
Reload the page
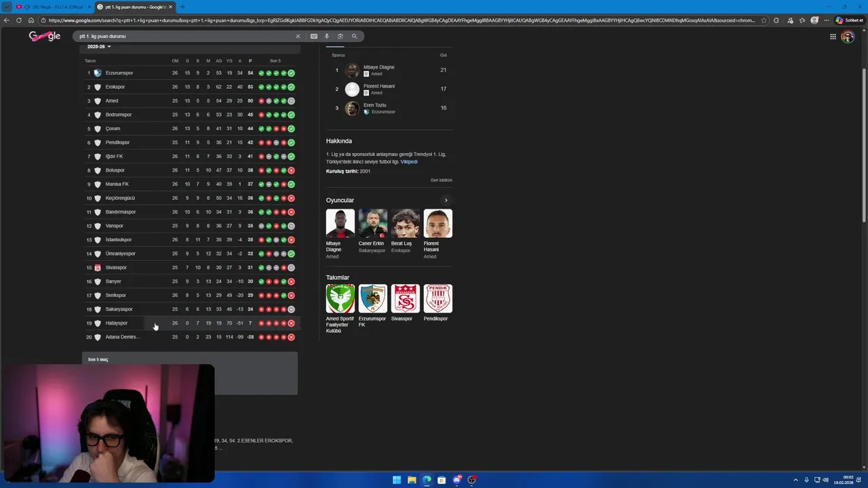pos(19,20)
